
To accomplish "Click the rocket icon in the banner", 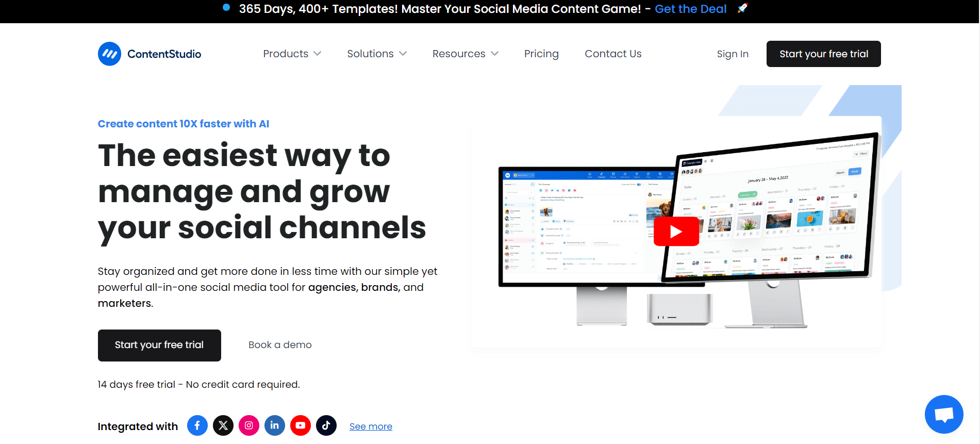I will click(742, 8).
